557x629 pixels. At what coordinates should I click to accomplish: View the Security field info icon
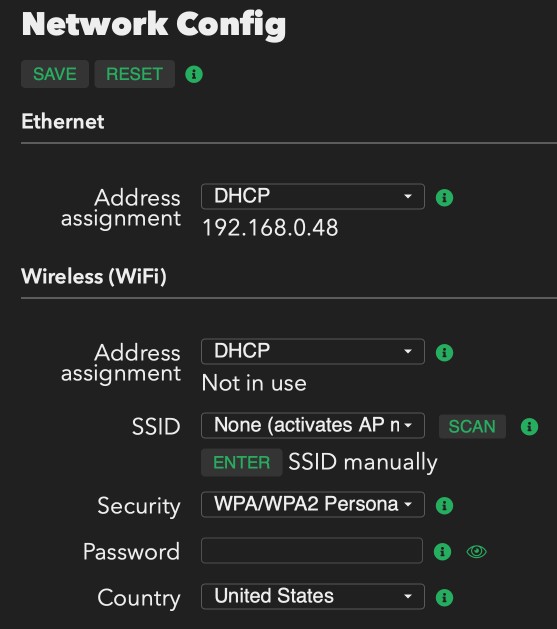[444, 505]
